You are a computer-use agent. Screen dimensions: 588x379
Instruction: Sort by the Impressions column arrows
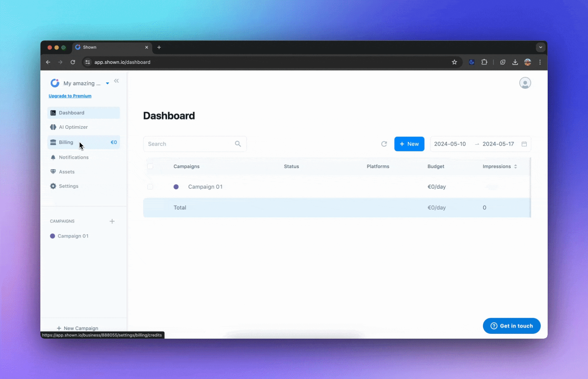coord(515,166)
